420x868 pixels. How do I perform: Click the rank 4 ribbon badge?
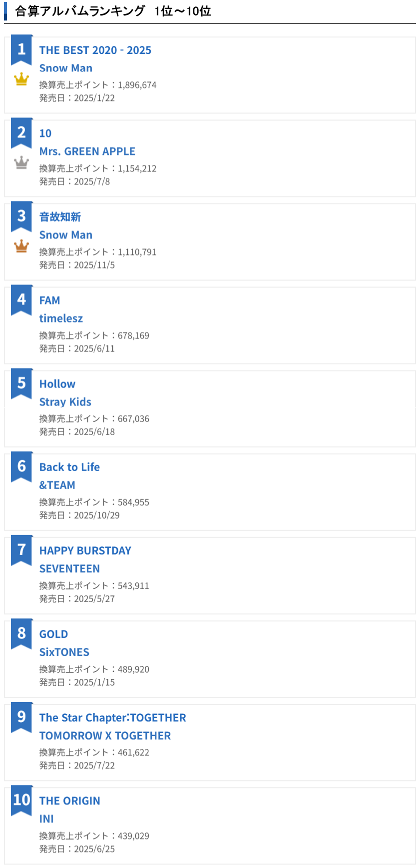21,300
